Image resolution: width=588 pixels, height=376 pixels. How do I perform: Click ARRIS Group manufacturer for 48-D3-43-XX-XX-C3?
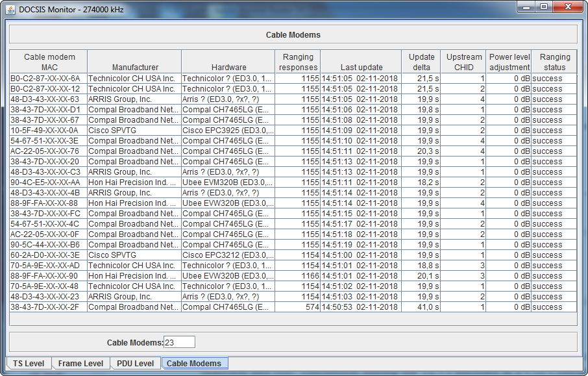[134, 172]
